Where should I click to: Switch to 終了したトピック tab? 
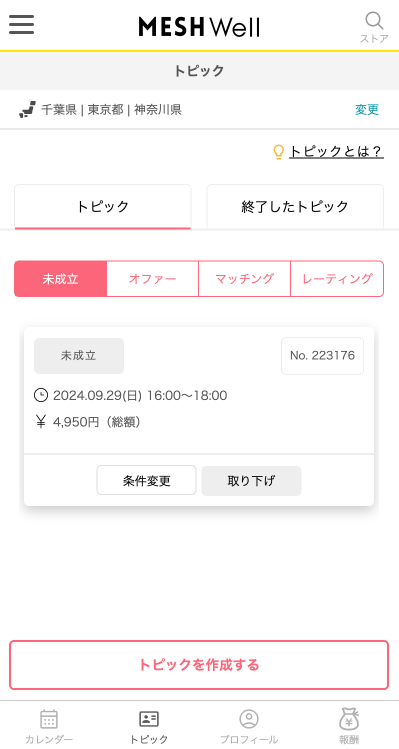[295, 207]
